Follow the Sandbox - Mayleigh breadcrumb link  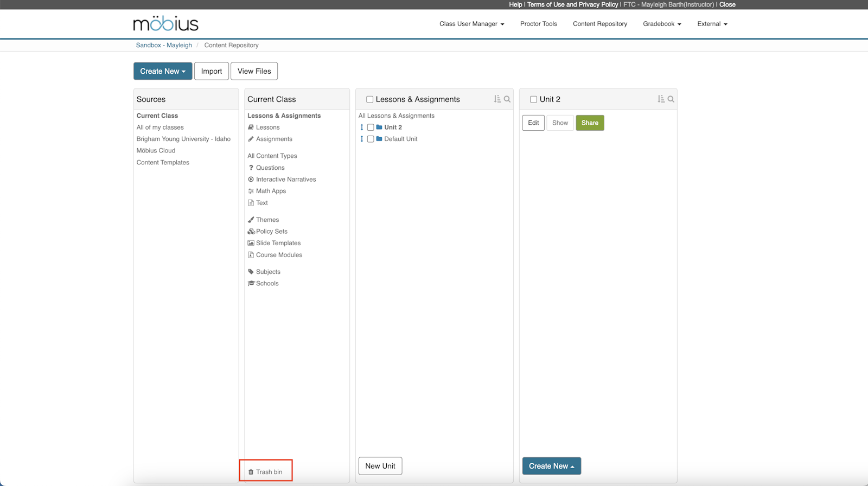pyautogui.click(x=164, y=46)
